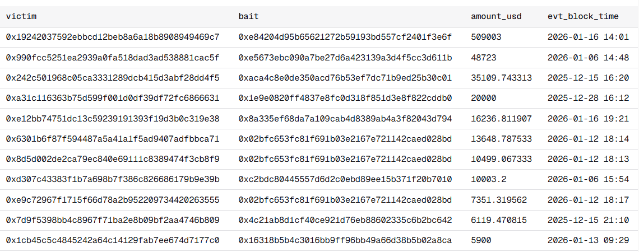Screen dimensions: 644x252
Task: Sort by the amount_usd column header
Action: 496,16
